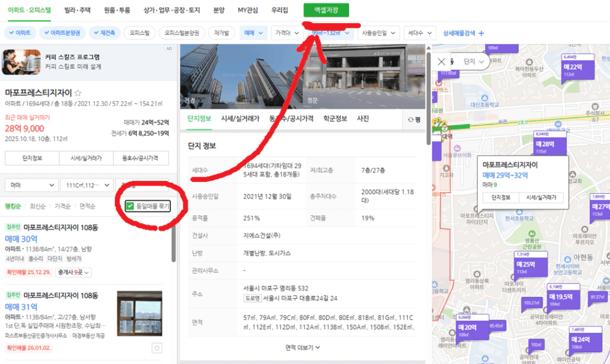The height and width of the screenshot is (364, 610).
Task: Open 상가·업무·공장·토지 tab
Action: tap(171, 10)
